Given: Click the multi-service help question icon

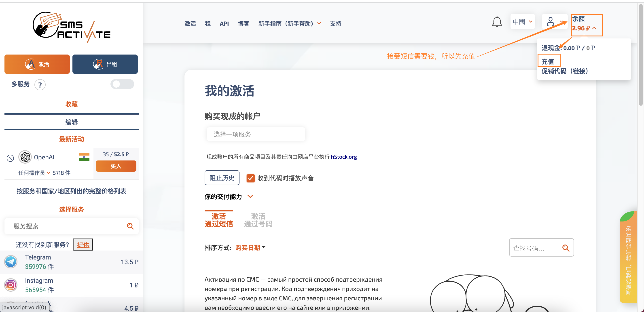Looking at the screenshot, I should point(40,85).
